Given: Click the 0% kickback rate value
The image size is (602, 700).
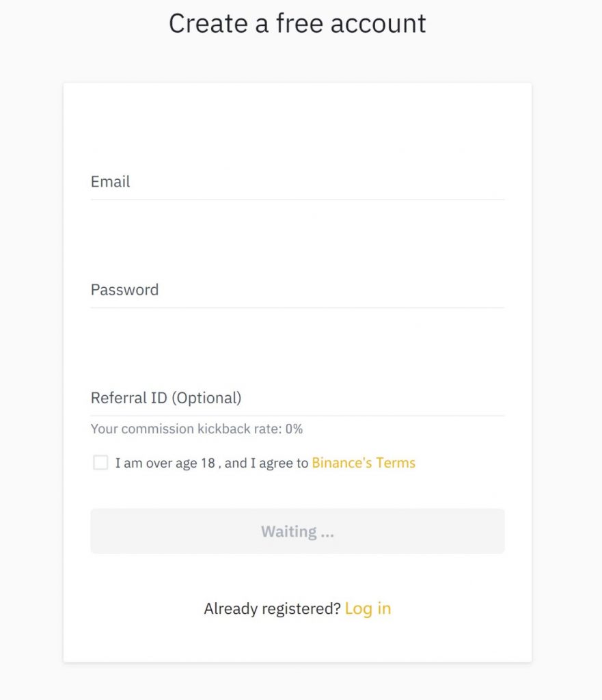Looking at the screenshot, I should coord(294,429).
